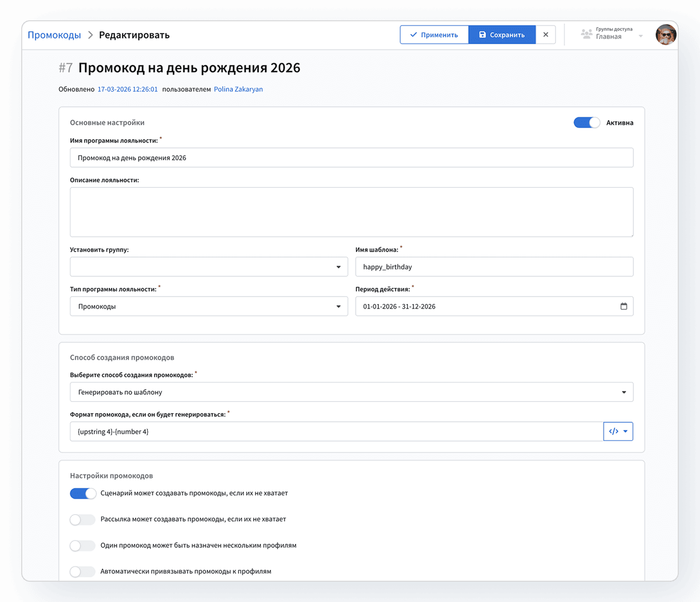Click the breadcrumb chevron after Промокоды
Image resolution: width=700 pixels, height=602 pixels.
(x=90, y=35)
